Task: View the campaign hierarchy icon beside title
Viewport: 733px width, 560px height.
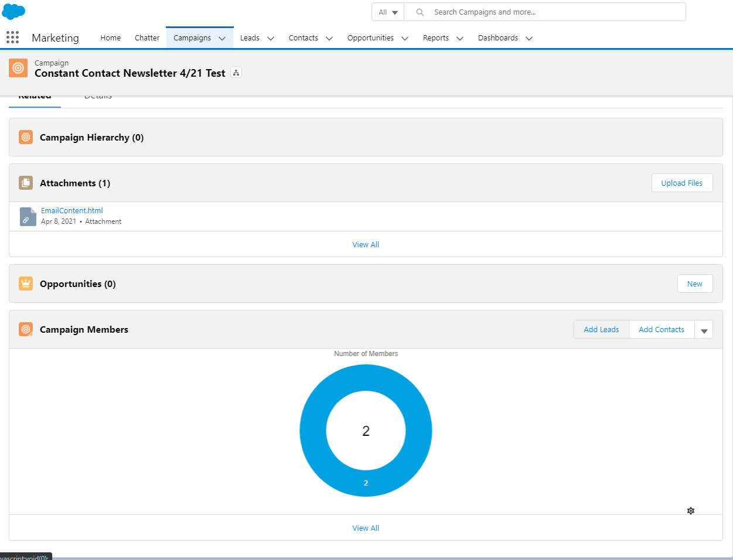Action: click(236, 73)
